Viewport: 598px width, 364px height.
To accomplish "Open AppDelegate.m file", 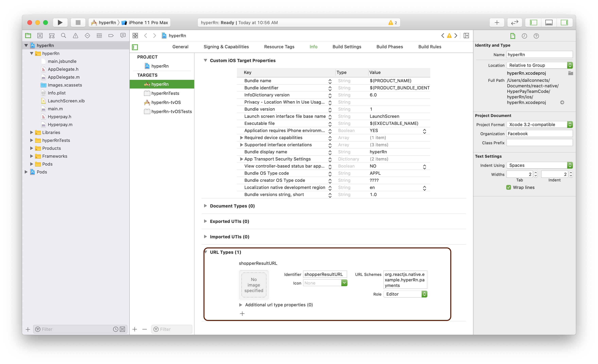I will pos(64,77).
